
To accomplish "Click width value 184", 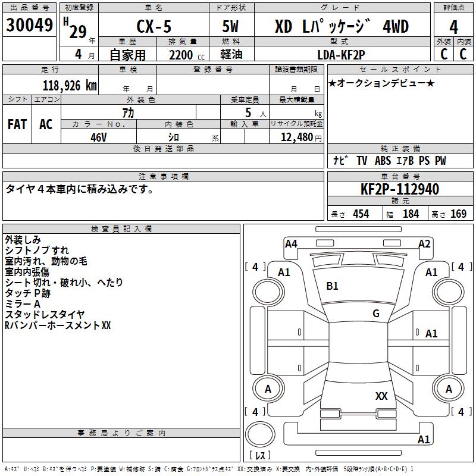I will tap(411, 214).
